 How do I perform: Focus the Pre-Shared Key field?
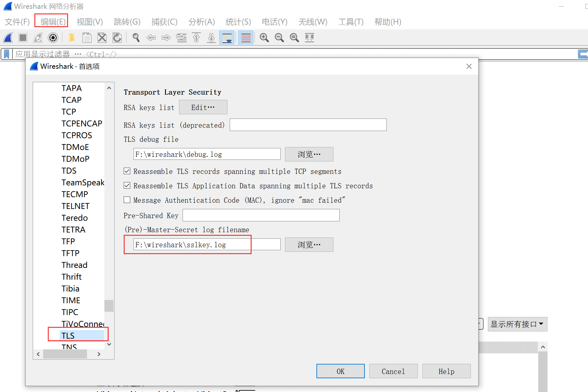tap(261, 215)
